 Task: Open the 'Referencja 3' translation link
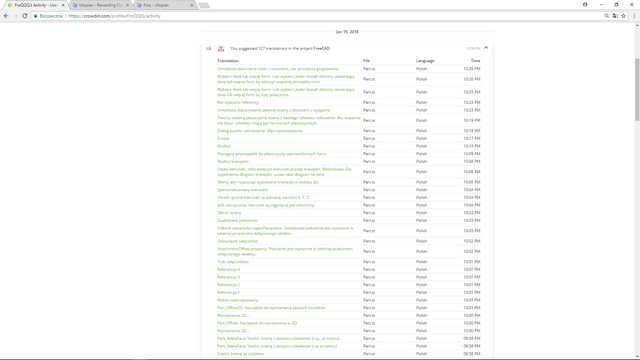tap(228, 277)
